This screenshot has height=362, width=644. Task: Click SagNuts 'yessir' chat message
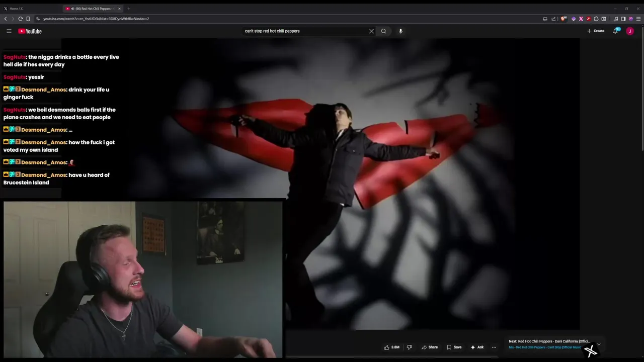coord(24,77)
